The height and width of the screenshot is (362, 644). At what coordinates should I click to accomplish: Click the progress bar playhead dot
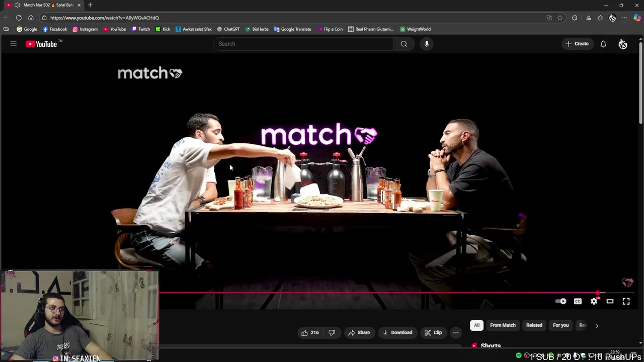tap(598, 293)
